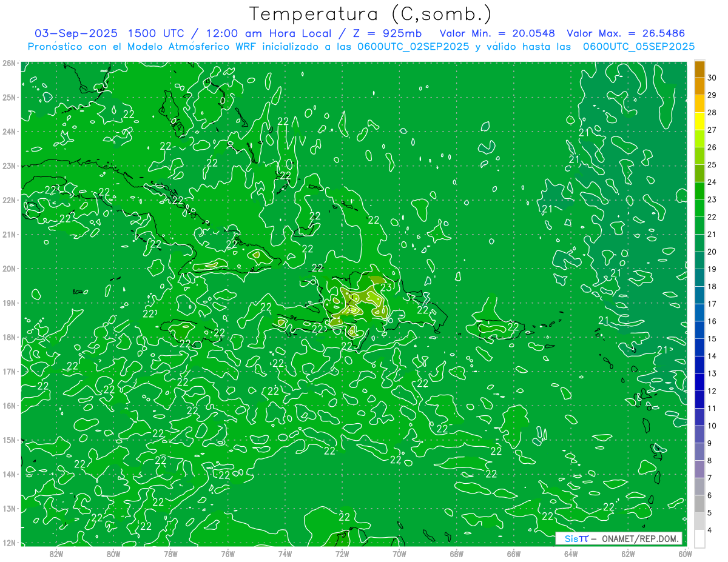Click longitude axis label "64W"
The width and height of the screenshot is (728, 562).
571,554
